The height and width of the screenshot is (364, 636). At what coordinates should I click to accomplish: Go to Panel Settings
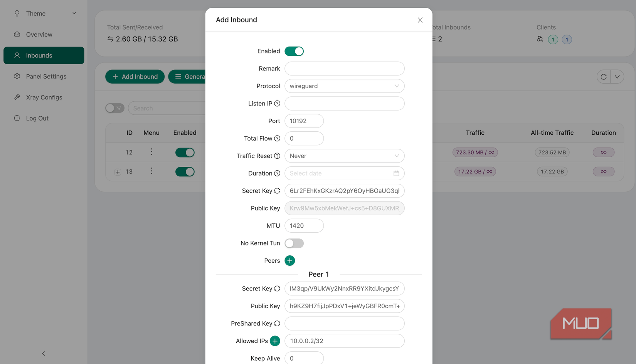pyautogui.click(x=46, y=76)
